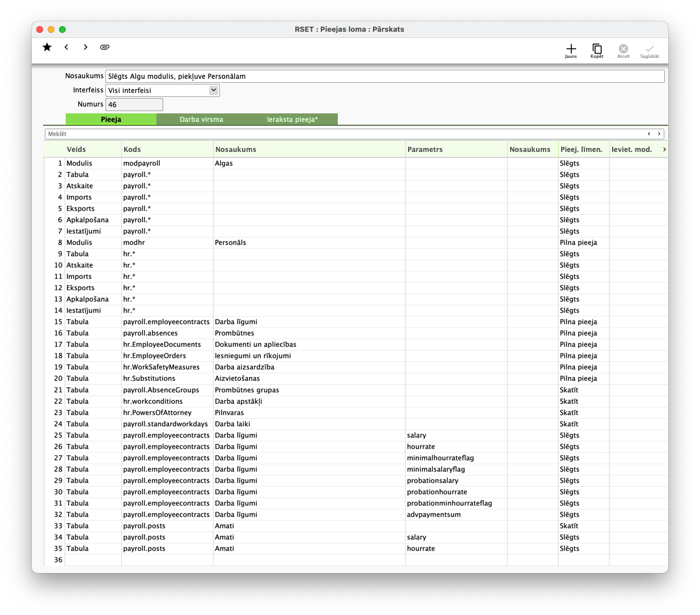Screen dimensions: 700x615
Task: Click the Darba laiki cell
Action: (309, 424)
